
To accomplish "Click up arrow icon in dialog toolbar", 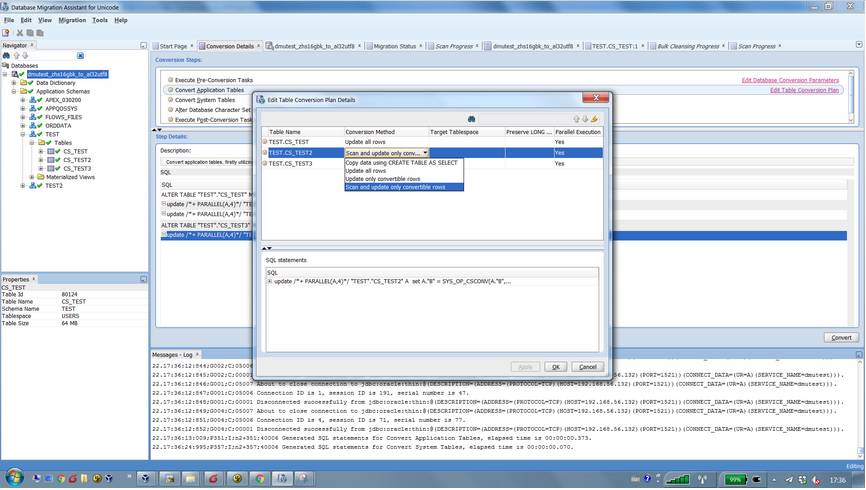I will click(577, 119).
